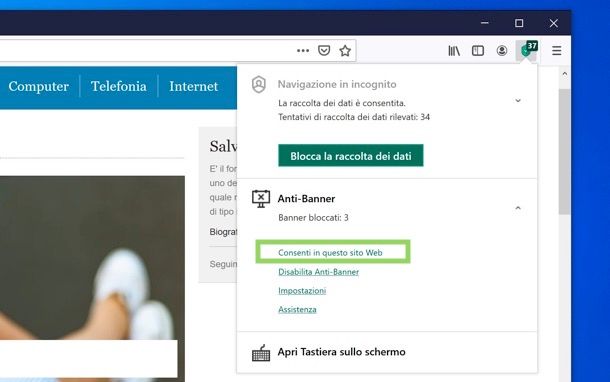This screenshot has height=382, width=610.
Task: Click the Navigazione in incognito heading
Action: (337, 84)
